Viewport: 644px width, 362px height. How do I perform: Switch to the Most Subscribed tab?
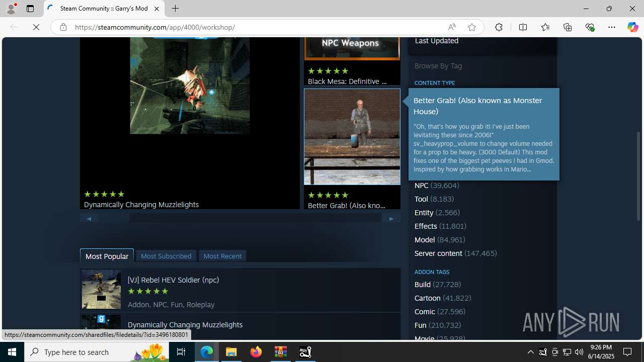tap(166, 256)
